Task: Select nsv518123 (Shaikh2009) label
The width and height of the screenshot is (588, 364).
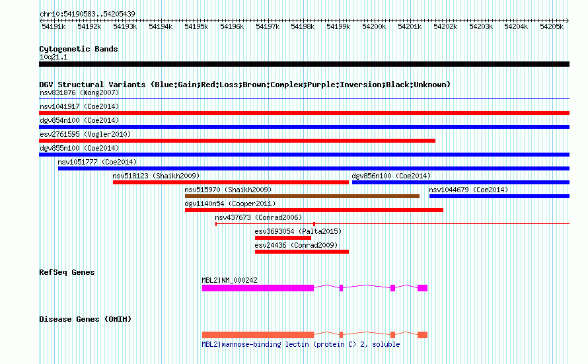Action: [156, 176]
